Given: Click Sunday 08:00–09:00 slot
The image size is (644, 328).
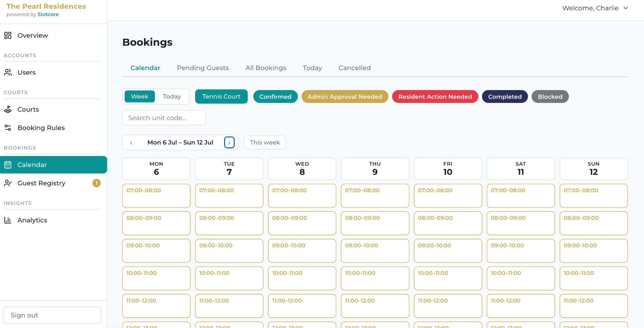Looking at the screenshot, I should click(593, 223).
